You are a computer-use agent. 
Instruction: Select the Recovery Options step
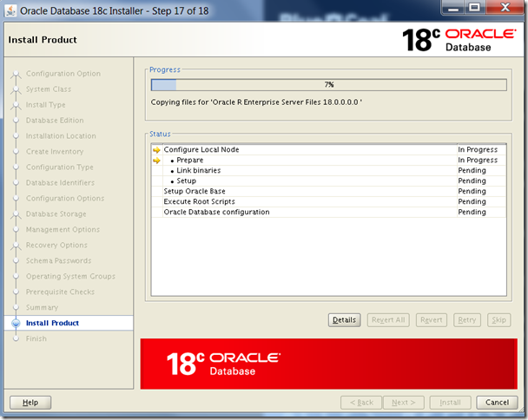tap(56, 245)
